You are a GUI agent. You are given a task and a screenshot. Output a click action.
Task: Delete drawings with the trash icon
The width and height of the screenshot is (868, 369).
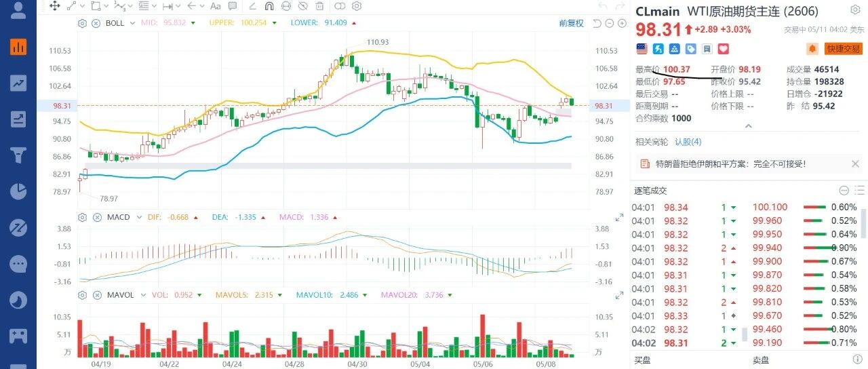tap(320, 6)
